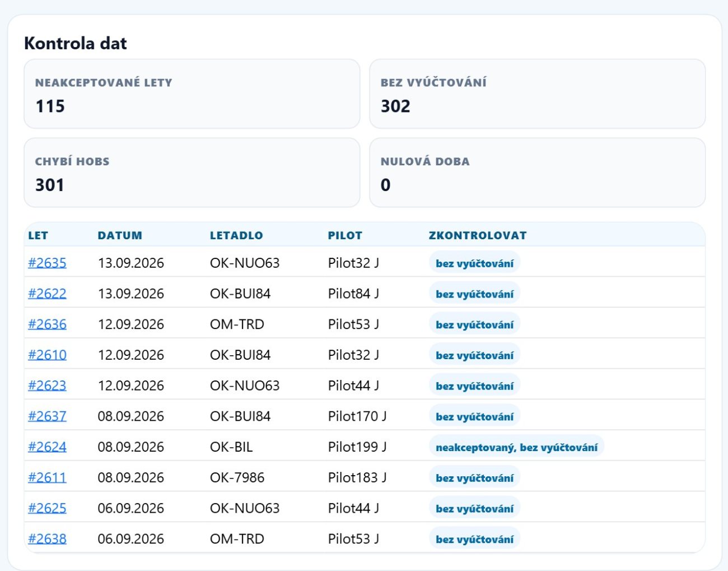This screenshot has width=728, height=571.
Task: Open flight link #2610
Action: (47, 355)
